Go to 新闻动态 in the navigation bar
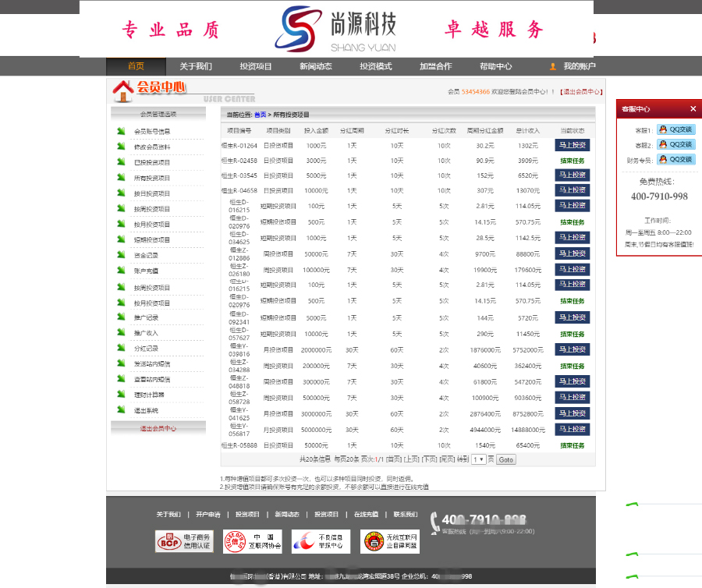702x588 pixels. [316, 66]
